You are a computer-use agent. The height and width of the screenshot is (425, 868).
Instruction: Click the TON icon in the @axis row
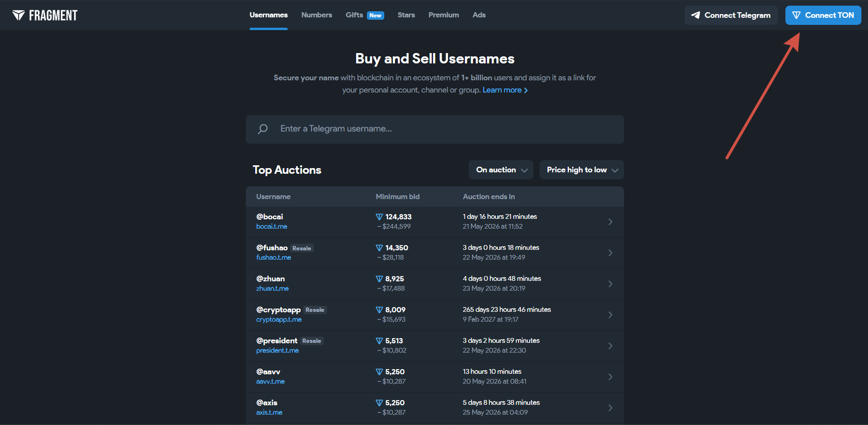click(379, 403)
